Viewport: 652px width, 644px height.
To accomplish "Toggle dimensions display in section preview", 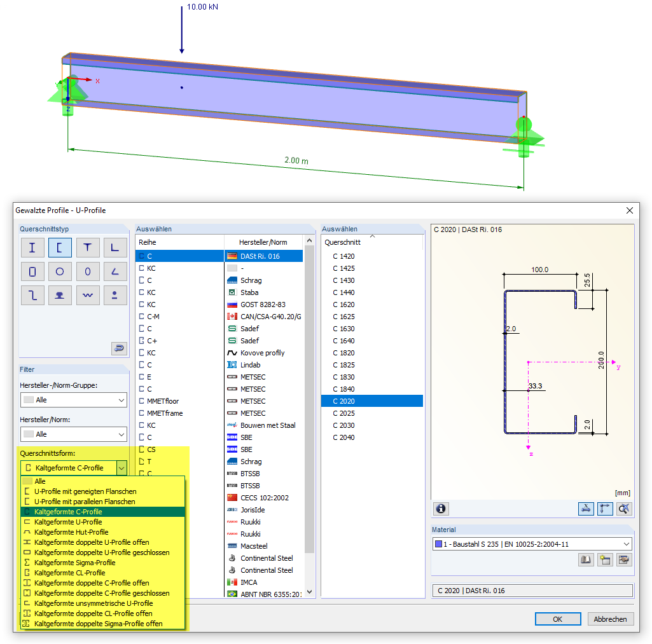I will point(586,509).
